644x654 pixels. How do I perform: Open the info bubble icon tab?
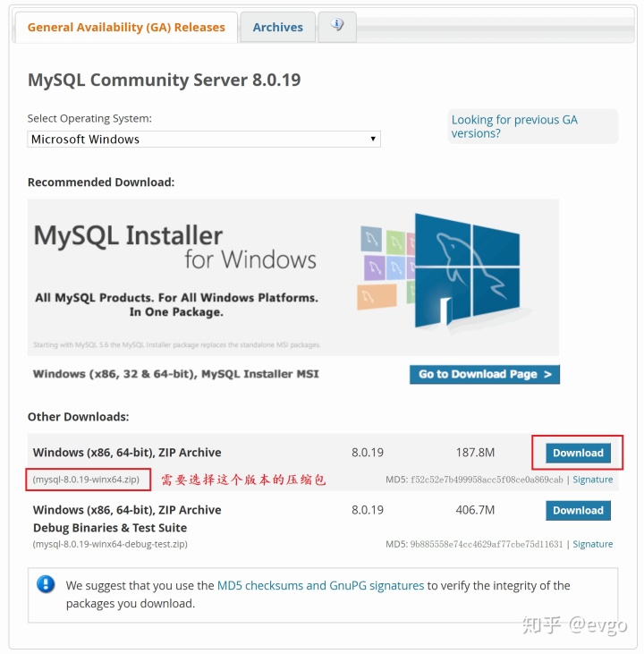click(337, 26)
